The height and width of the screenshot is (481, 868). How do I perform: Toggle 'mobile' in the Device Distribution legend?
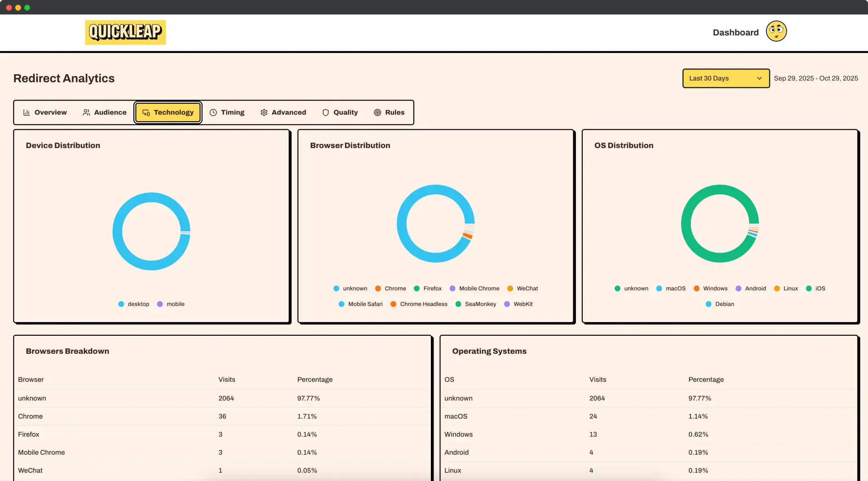coord(171,304)
